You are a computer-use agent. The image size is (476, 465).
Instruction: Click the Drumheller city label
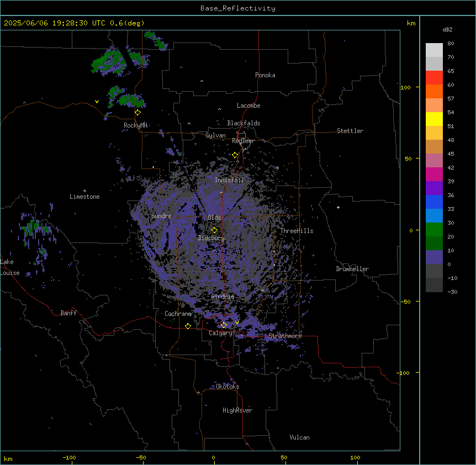click(x=352, y=269)
